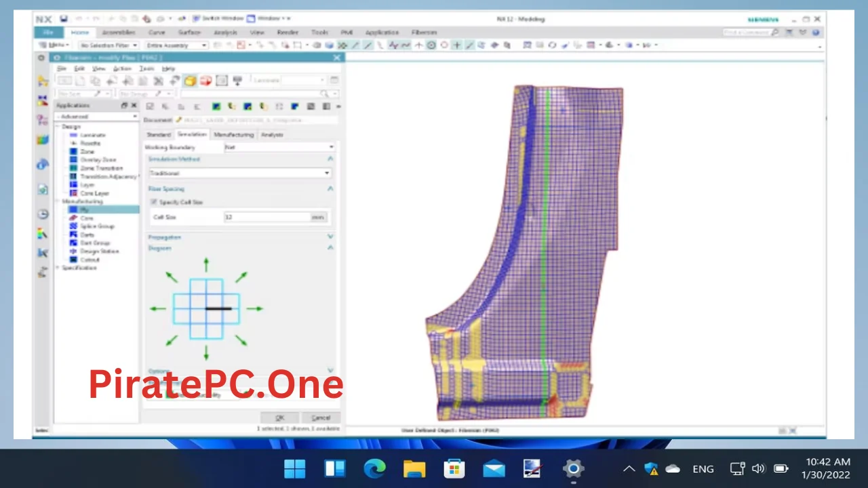Show hidden system tray icons
This screenshot has width=868, height=488.
pos(629,468)
